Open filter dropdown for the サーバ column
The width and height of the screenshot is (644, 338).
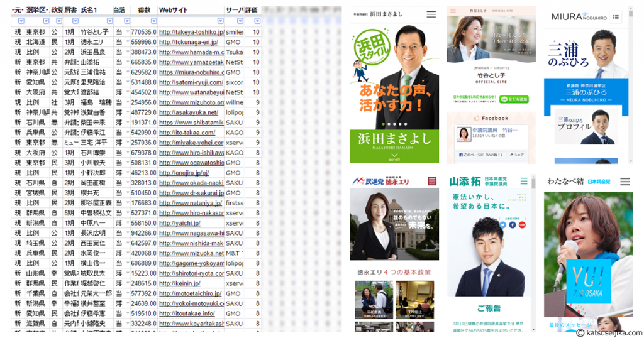(x=240, y=21)
